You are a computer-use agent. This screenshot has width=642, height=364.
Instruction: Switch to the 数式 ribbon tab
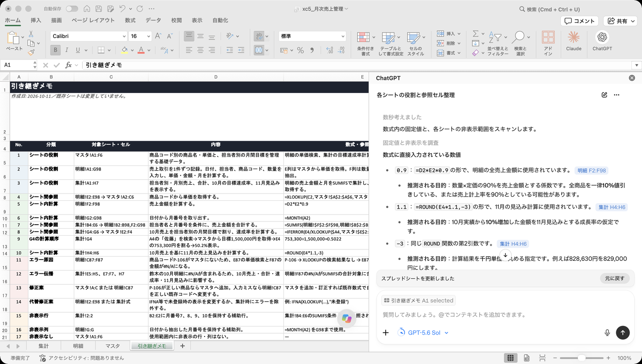[x=130, y=20]
